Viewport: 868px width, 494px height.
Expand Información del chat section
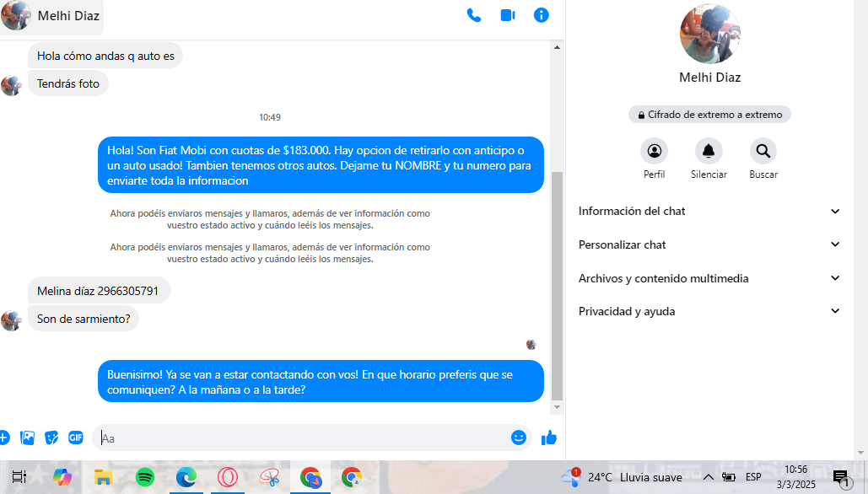709,212
